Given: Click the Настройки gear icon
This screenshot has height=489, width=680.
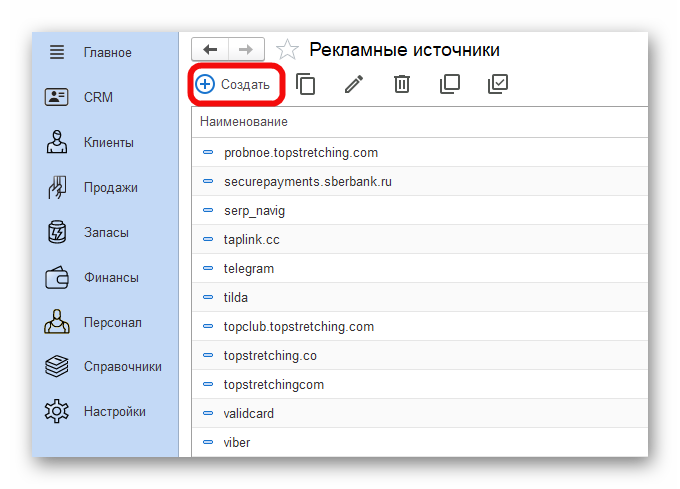Looking at the screenshot, I should coord(57,411).
